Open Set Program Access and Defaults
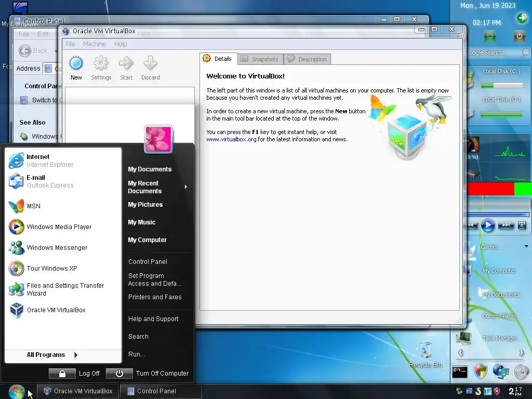The height and width of the screenshot is (399, 532). click(x=154, y=280)
